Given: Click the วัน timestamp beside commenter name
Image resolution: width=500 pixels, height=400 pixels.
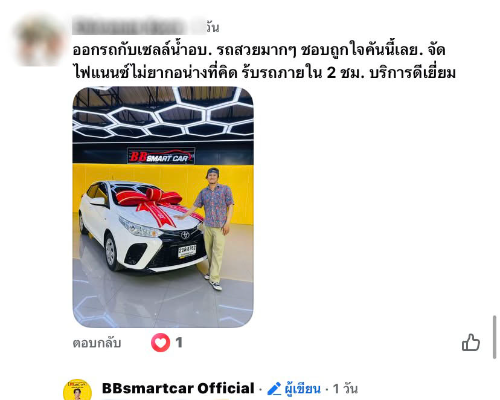Looking at the screenshot, I should coord(212,27).
